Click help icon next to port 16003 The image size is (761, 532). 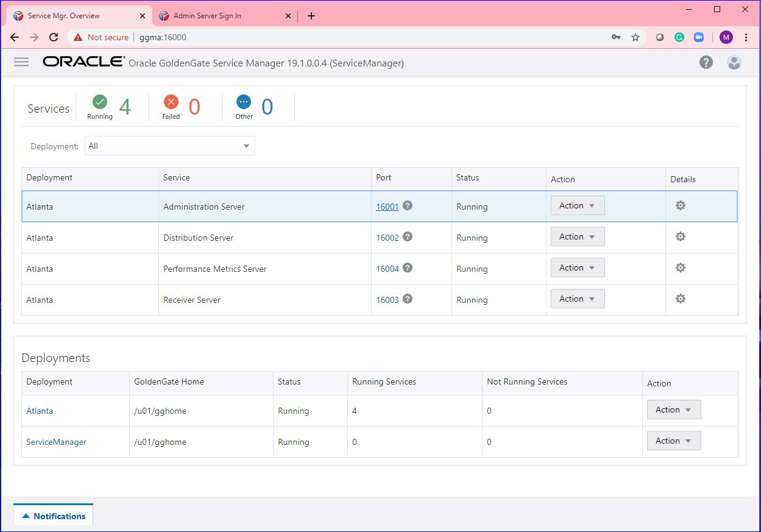pyautogui.click(x=408, y=299)
